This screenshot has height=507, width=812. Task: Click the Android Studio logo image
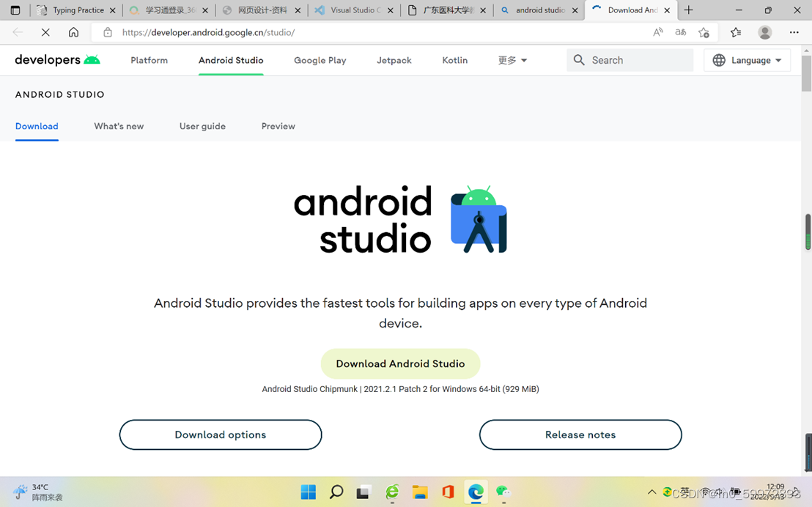[400, 220]
